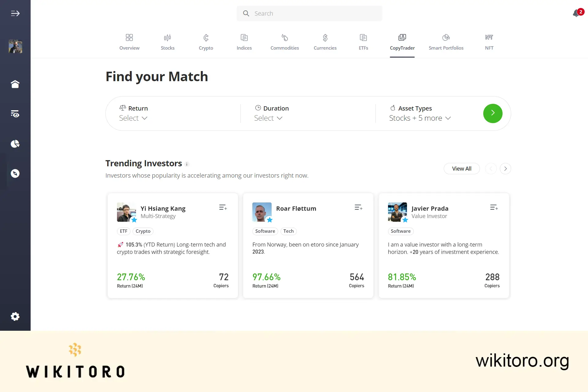
Task: Click the search magnifier icon
Action: (246, 13)
